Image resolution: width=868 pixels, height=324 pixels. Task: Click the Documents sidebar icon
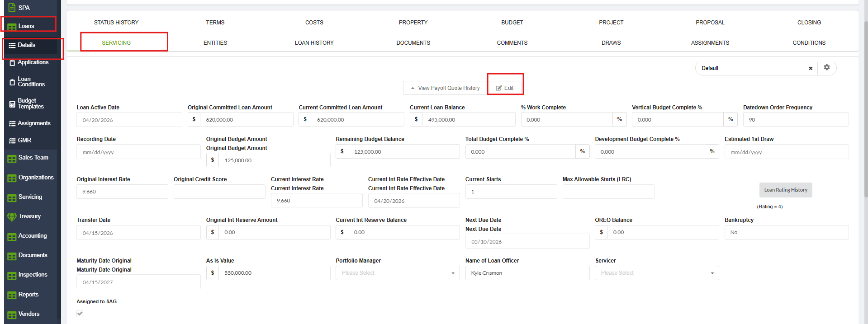12,256
